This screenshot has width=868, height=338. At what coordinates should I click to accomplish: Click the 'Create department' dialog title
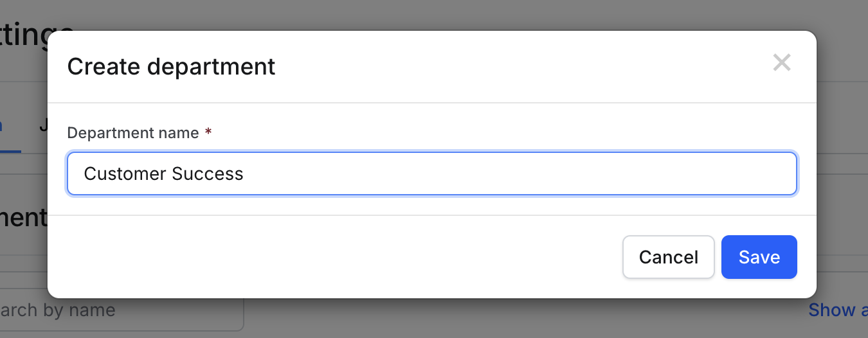point(172,66)
